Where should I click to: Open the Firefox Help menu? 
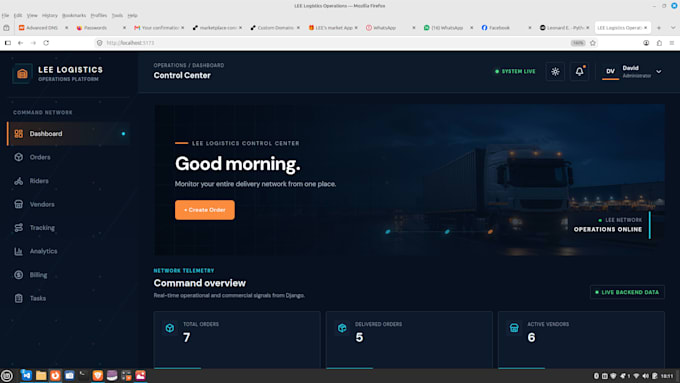(x=133, y=15)
